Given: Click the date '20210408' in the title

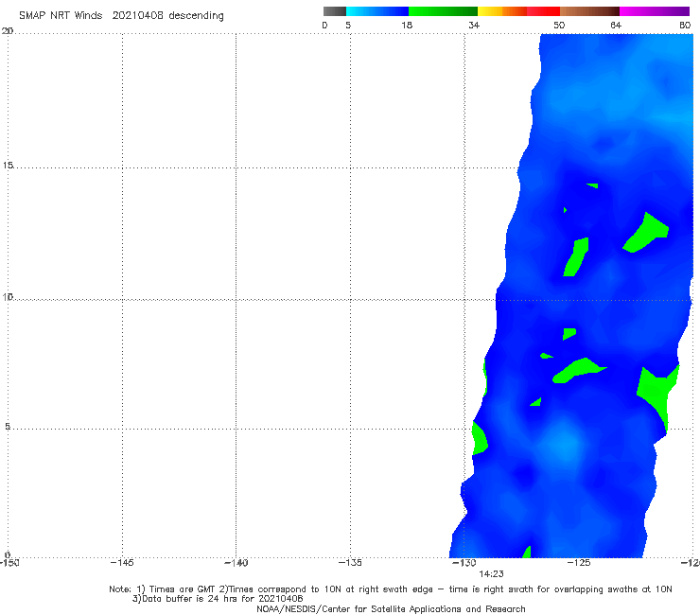Looking at the screenshot, I should pos(137,15).
